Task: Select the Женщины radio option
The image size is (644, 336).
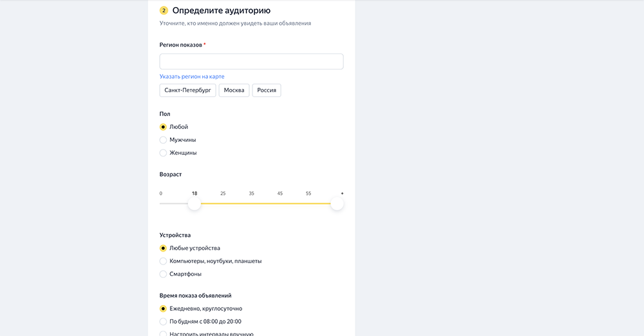Action: click(x=164, y=153)
